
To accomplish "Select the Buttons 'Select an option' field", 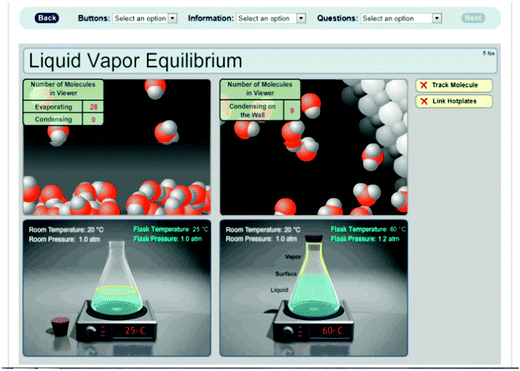I will 145,18.
